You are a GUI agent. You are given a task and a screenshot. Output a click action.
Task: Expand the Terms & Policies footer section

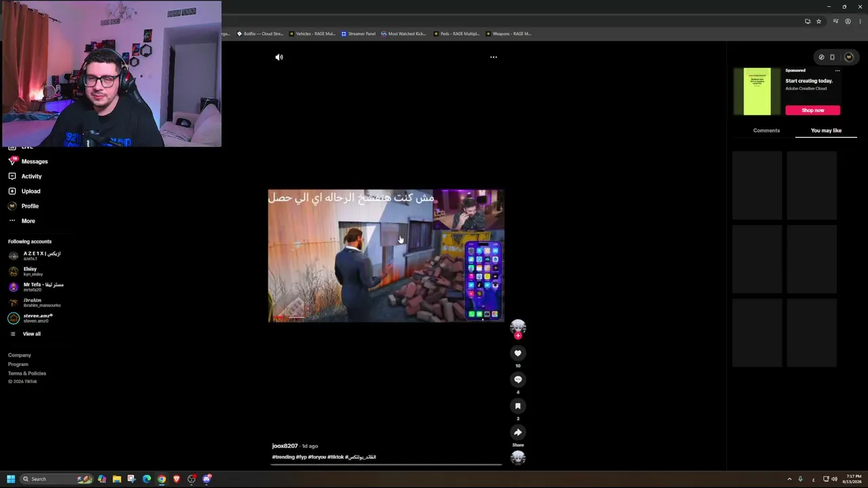tap(27, 373)
